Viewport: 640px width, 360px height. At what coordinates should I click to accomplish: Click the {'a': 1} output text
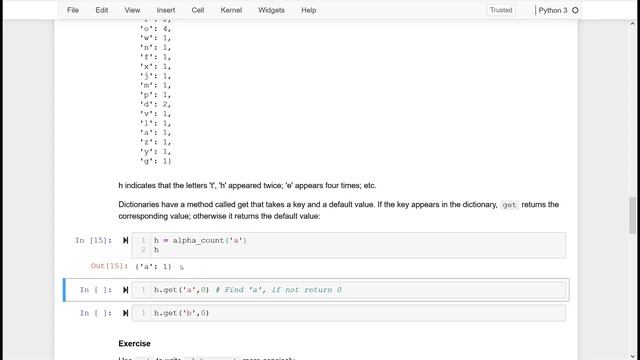click(x=153, y=267)
